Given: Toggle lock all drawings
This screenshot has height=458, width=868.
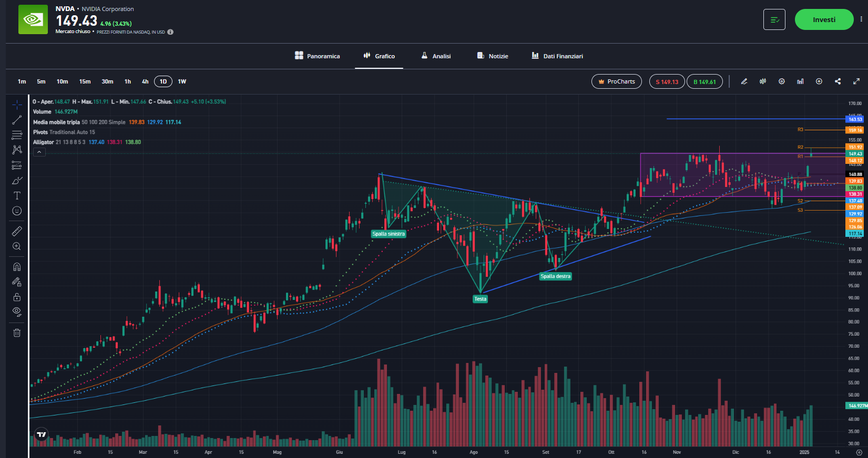Looking at the screenshot, I should [x=17, y=297].
